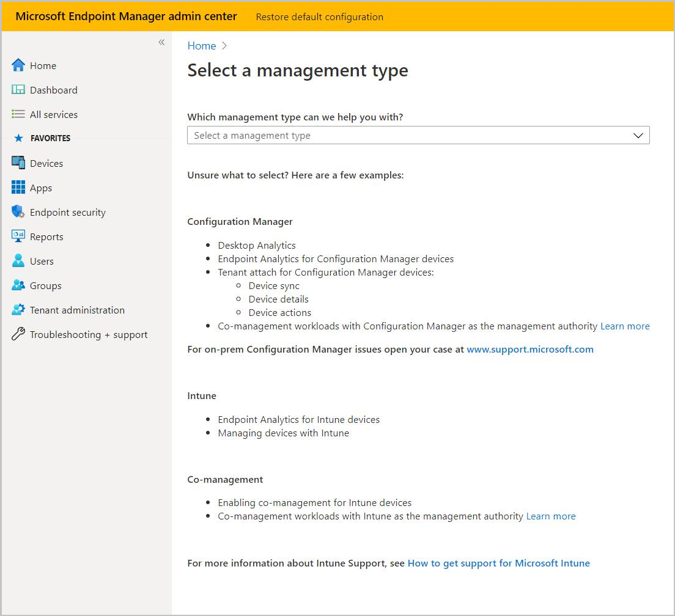Open the Dashboard icon in sidebar
Viewport: 675px width, 616px height.
click(18, 90)
